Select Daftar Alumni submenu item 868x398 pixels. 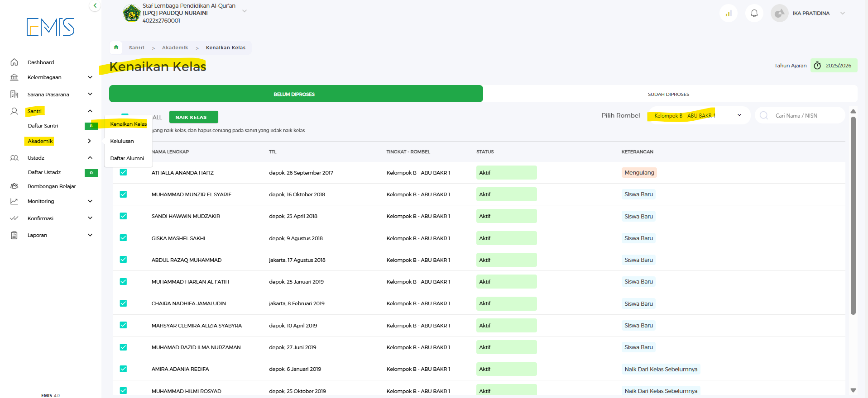click(x=127, y=158)
